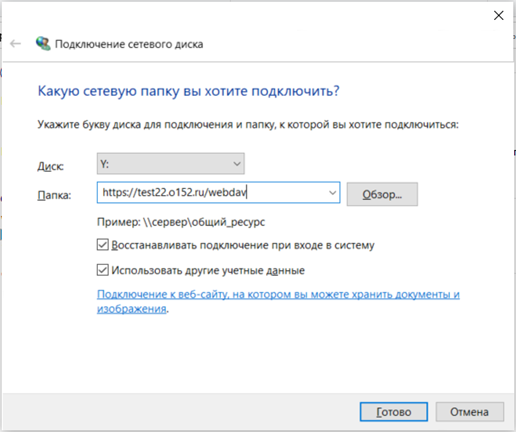Screen dimensions: 516x432
Task: Click the Какую сетевую папку heading
Action: coord(189,91)
